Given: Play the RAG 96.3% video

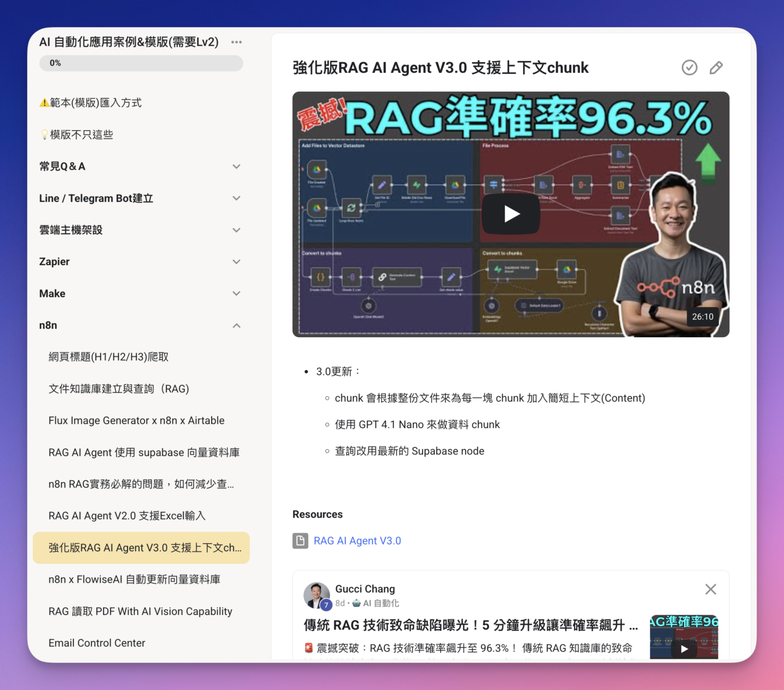Looking at the screenshot, I should coord(511,214).
